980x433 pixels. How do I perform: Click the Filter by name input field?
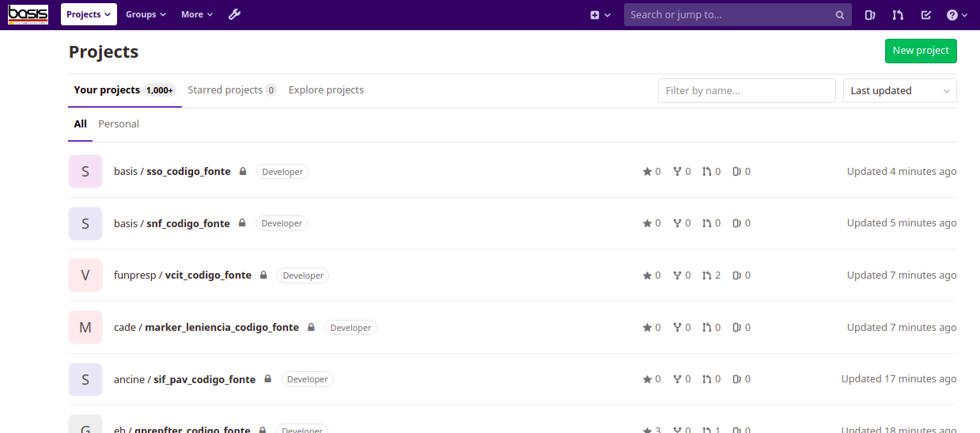[746, 91]
